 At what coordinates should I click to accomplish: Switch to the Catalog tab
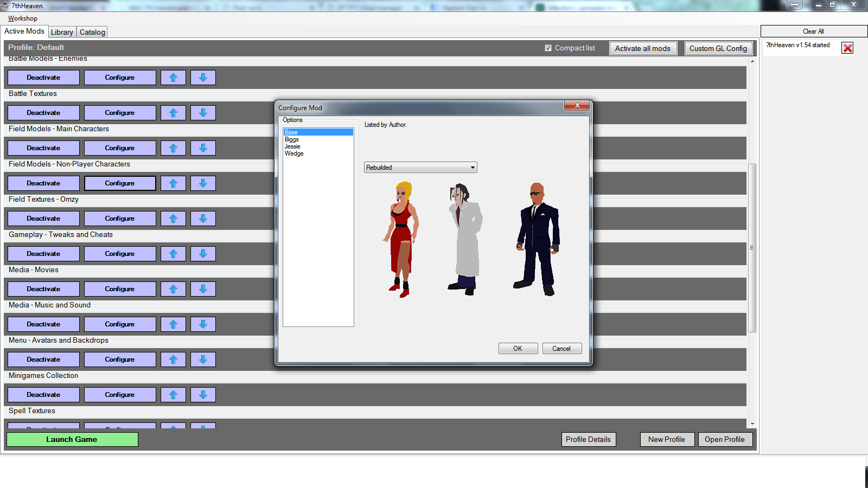[x=92, y=32]
